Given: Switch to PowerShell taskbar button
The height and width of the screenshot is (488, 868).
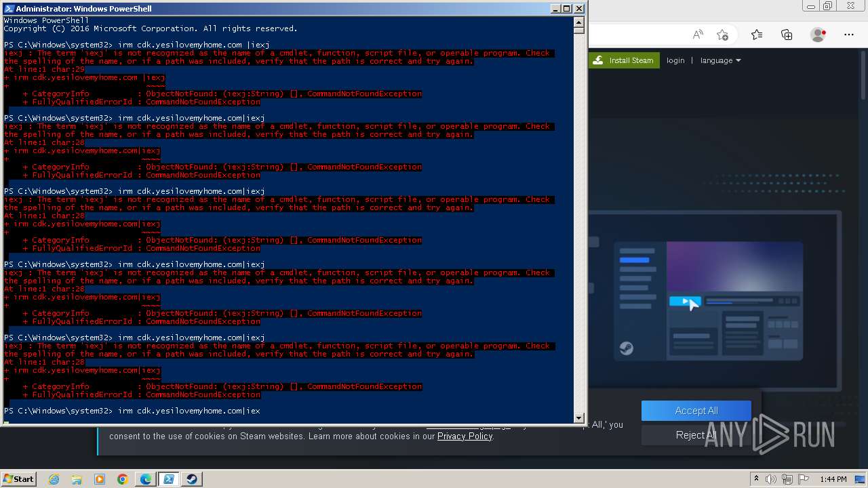Looking at the screenshot, I should coord(169,479).
